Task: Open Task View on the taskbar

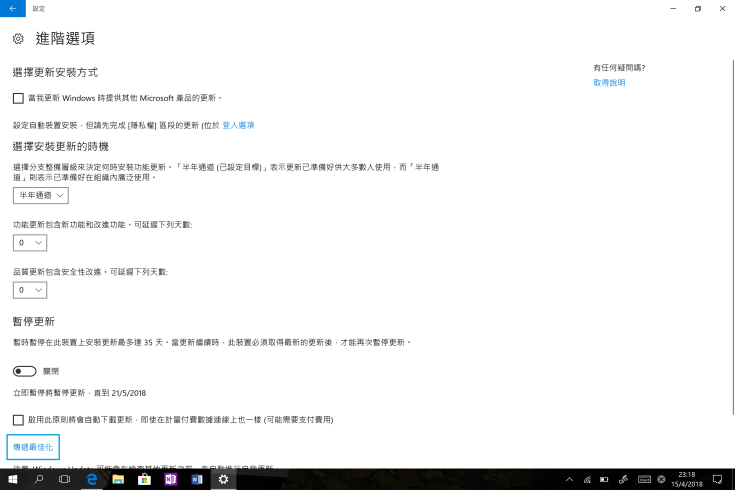Action: pyautogui.click(x=64, y=480)
